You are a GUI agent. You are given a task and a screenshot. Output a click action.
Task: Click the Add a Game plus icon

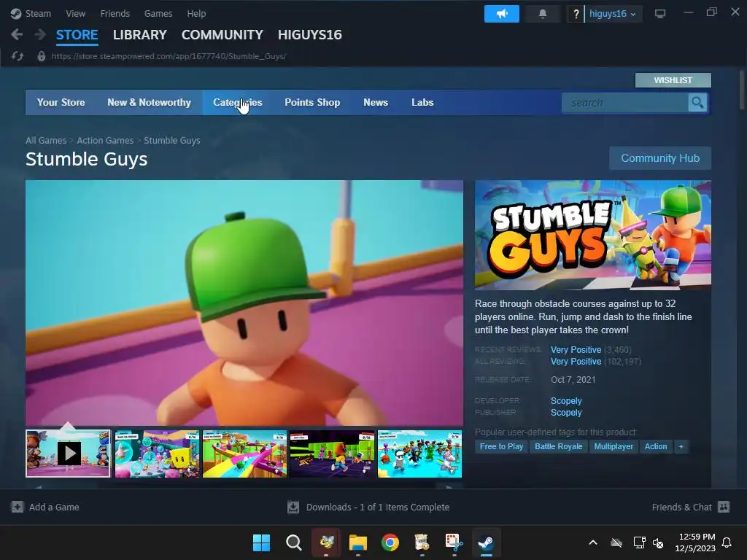coord(18,507)
